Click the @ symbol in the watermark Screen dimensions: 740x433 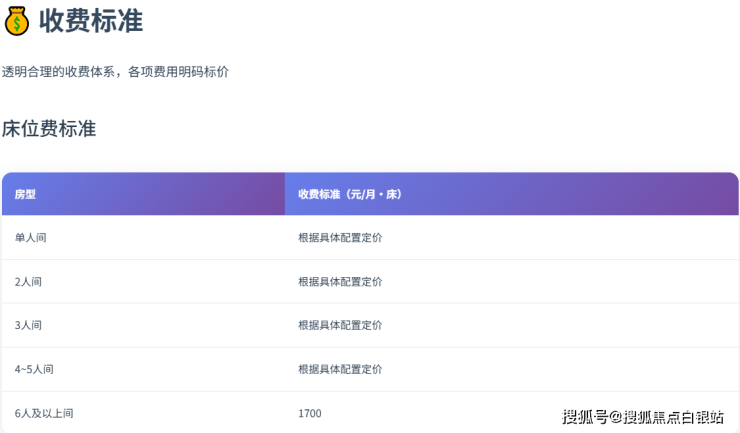tap(616, 417)
